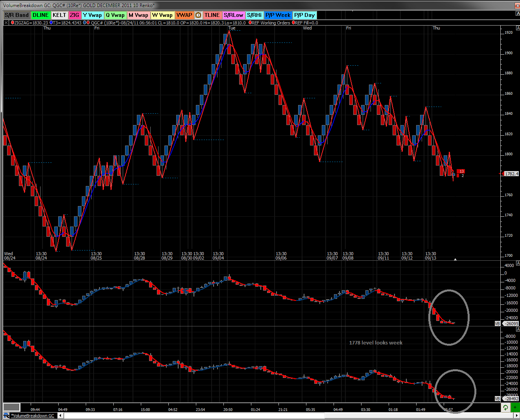Click the red dot before ZIGZAG=1830.23

12,23
